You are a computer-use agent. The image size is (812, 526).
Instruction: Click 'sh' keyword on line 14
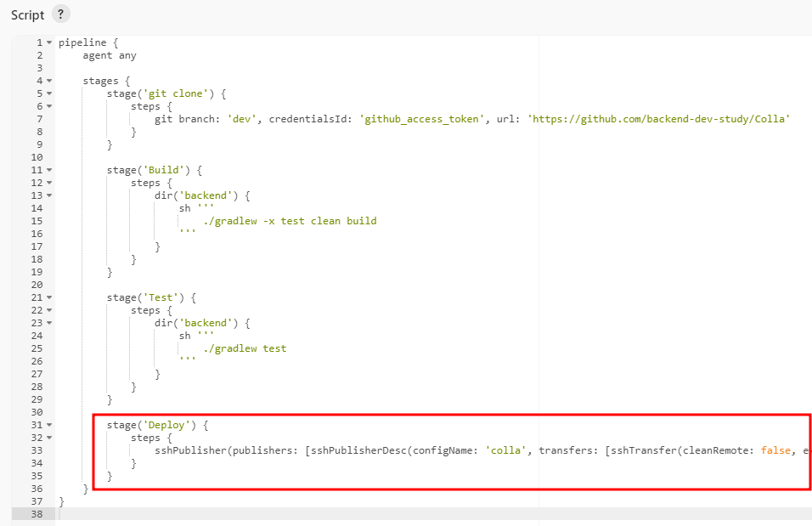click(185, 208)
